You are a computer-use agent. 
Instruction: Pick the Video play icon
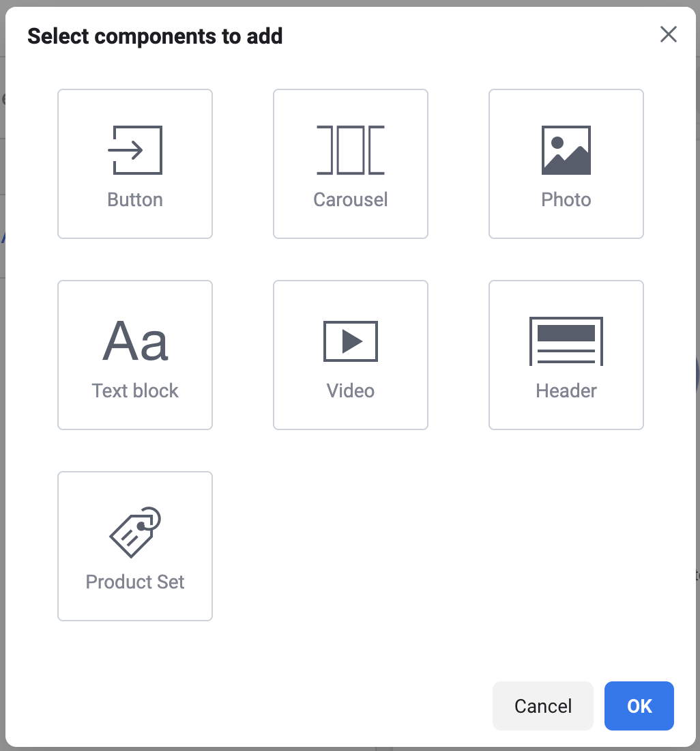point(351,341)
